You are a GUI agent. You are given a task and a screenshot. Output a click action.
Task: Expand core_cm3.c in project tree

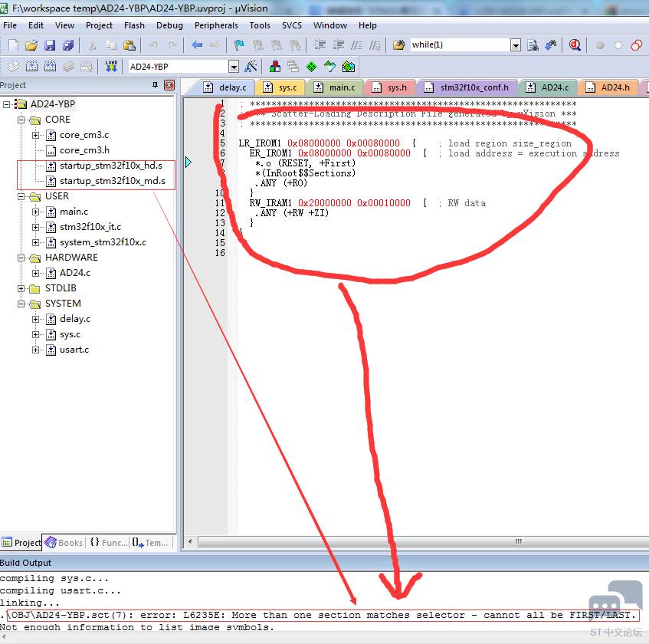tap(35, 135)
